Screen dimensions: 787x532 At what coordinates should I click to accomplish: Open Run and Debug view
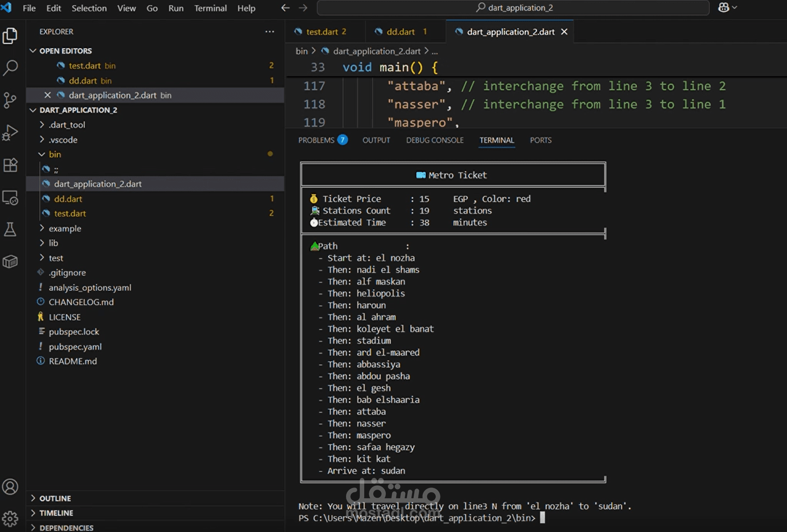10,132
